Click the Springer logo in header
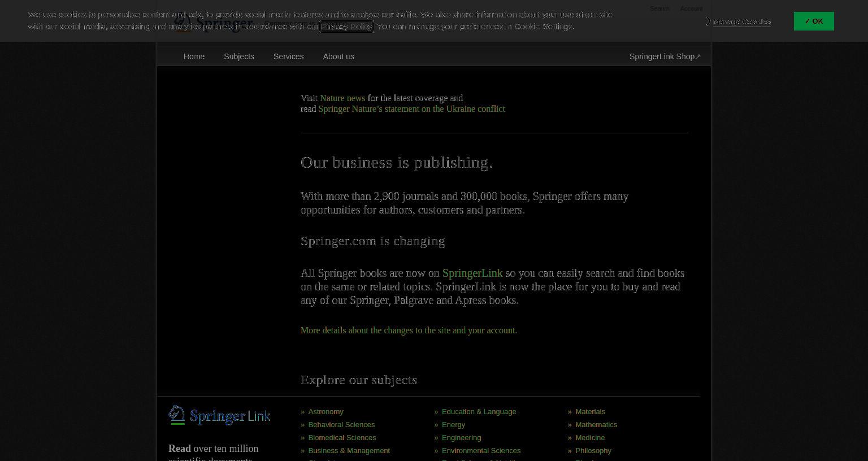This screenshot has width=868, height=461. pos(214,24)
